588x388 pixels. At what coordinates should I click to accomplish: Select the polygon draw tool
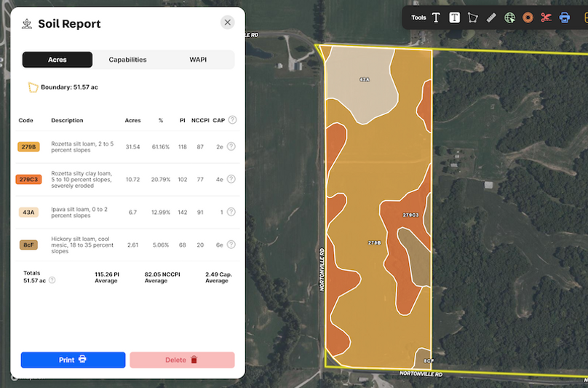pyautogui.click(x=473, y=17)
